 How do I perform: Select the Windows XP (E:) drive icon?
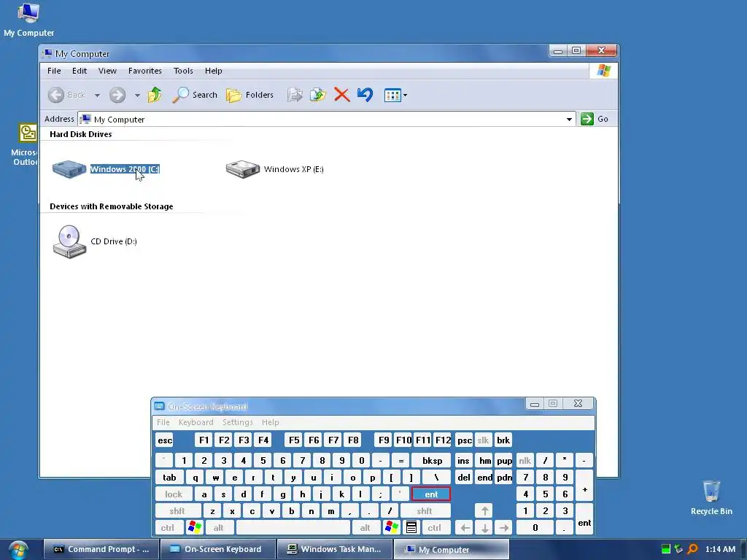[242, 169]
